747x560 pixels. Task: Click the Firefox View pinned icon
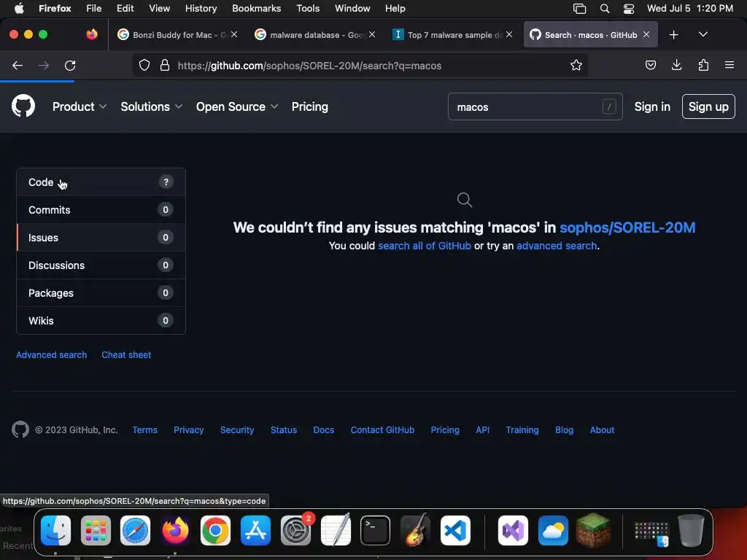pos(92,34)
